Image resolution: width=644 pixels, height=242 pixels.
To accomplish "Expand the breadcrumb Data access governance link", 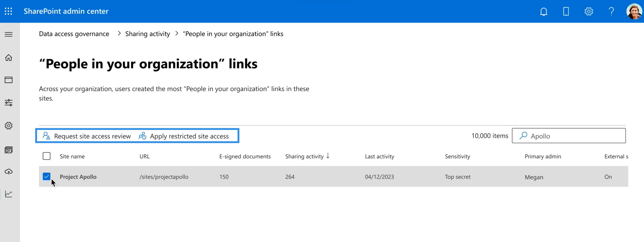I will [74, 33].
